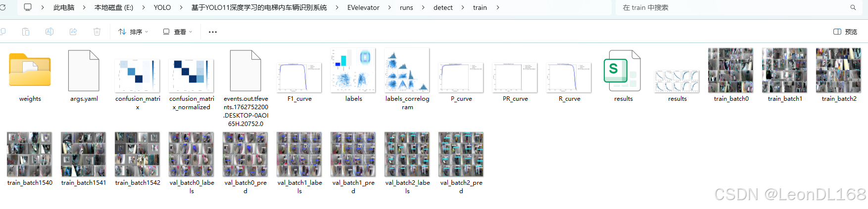Select the P_curve image
868x209 pixels.
[461, 78]
